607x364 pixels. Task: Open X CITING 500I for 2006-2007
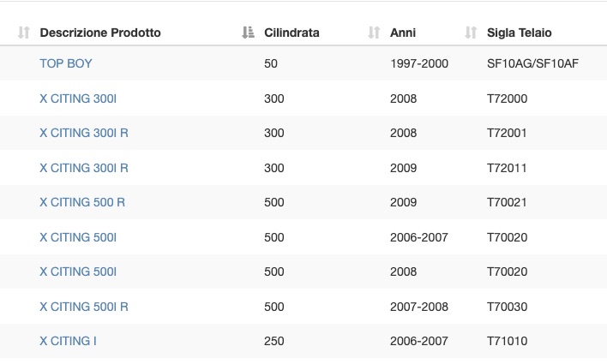[78, 237]
